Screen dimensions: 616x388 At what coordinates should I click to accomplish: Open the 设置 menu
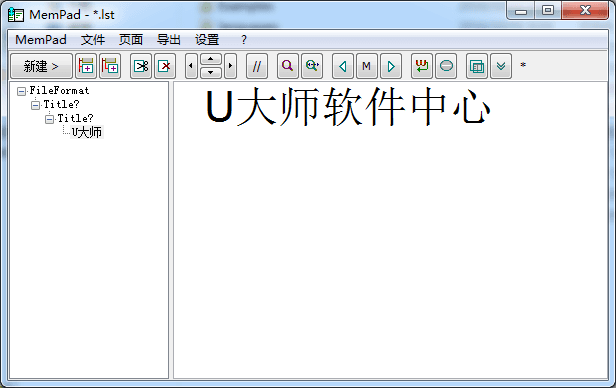[207, 40]
